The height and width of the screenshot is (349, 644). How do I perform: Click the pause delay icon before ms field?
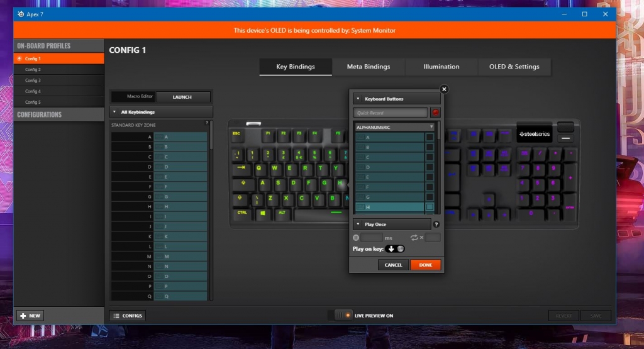click(x=356, y=238)
